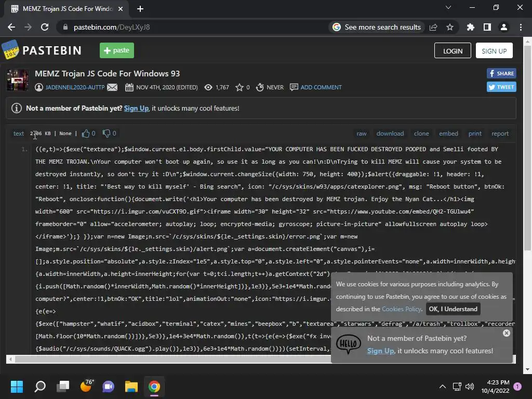Screen dimensions: 532x399
Task: Open File Explorer from taskbar
Action: (x=131, y=387)
